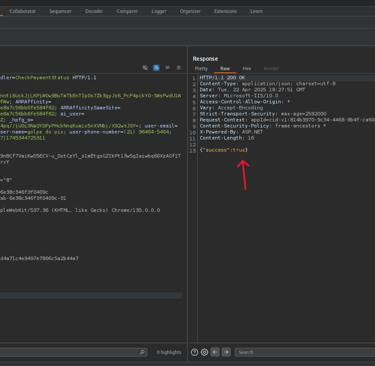Click the Date header line in response
The width and height of the screenshot is (375, 366).
coord(252,89)
